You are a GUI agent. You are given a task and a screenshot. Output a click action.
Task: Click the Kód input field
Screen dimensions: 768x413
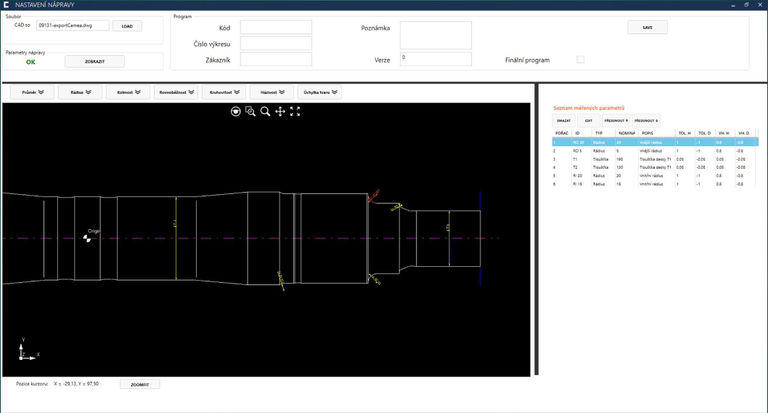point(275,27)
